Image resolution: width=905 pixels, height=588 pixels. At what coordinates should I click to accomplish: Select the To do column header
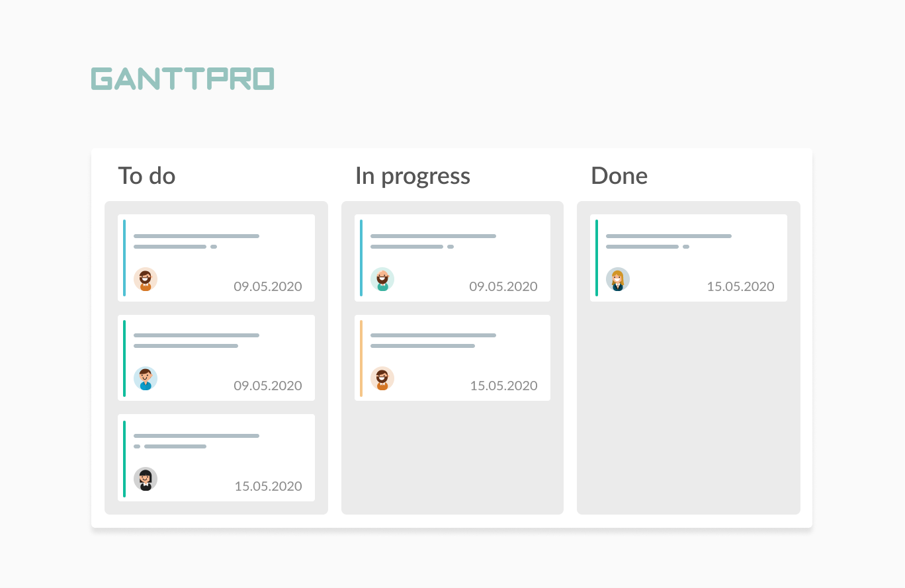coord(147,176)
